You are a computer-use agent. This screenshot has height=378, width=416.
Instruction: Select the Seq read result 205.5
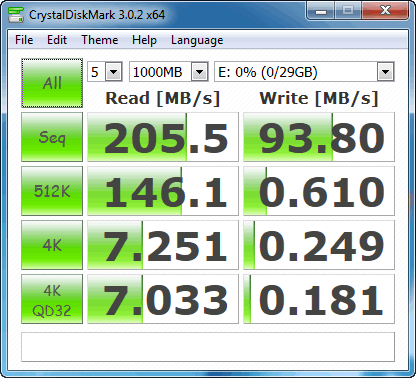pos(163,137)
